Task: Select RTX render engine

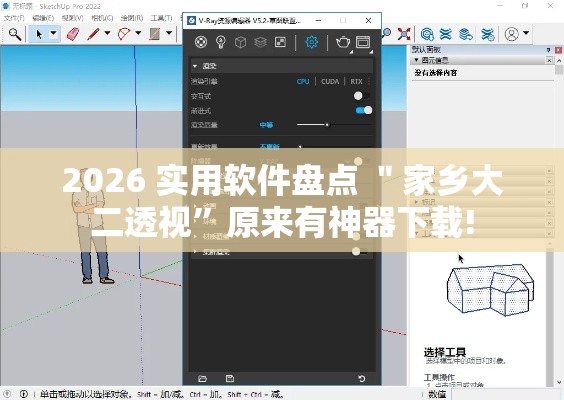Action: tap(356, 82)
